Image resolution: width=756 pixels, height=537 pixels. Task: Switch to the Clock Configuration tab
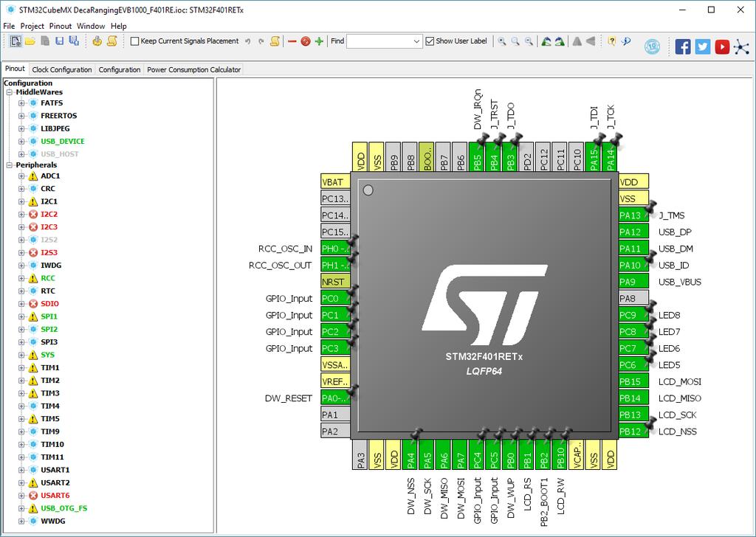pos(62,70)
